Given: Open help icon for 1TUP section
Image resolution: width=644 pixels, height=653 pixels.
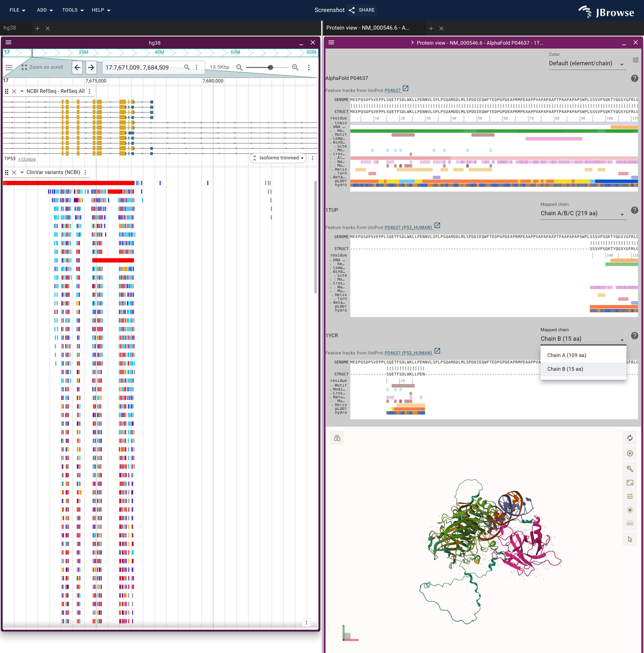Looking at the screenshot, I should coord(635,210).
